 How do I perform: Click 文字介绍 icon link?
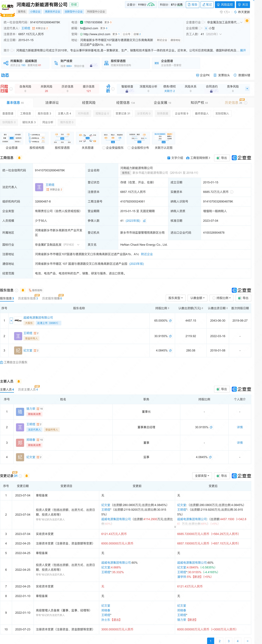[x=175, y=158]
